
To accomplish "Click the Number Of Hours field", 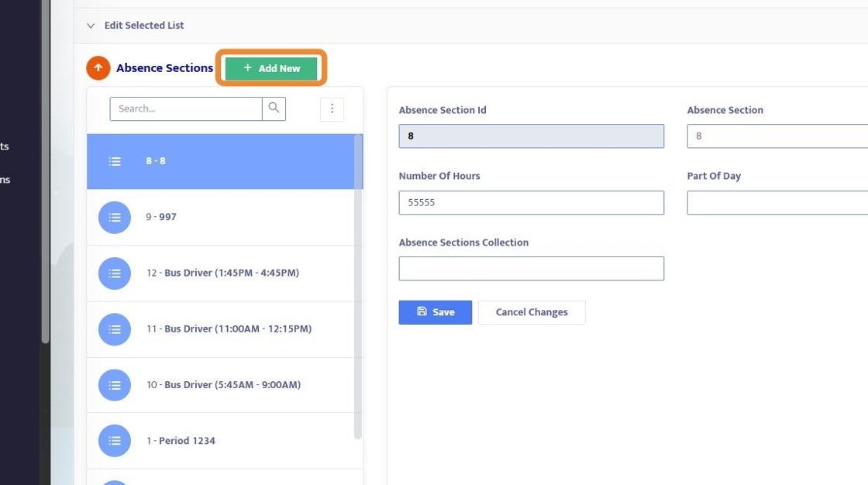I will coord(532,203).
